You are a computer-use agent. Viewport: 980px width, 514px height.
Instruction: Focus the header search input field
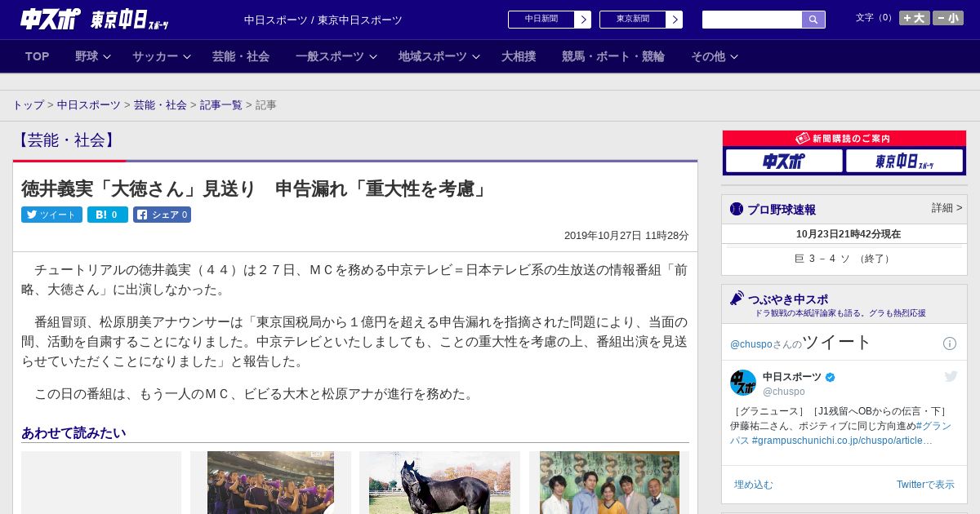pyautogui.click(x=752, y=20)
